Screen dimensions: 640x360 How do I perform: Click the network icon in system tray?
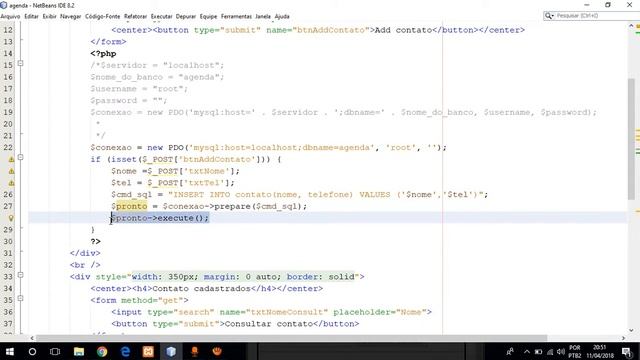(x=550, y=352)
